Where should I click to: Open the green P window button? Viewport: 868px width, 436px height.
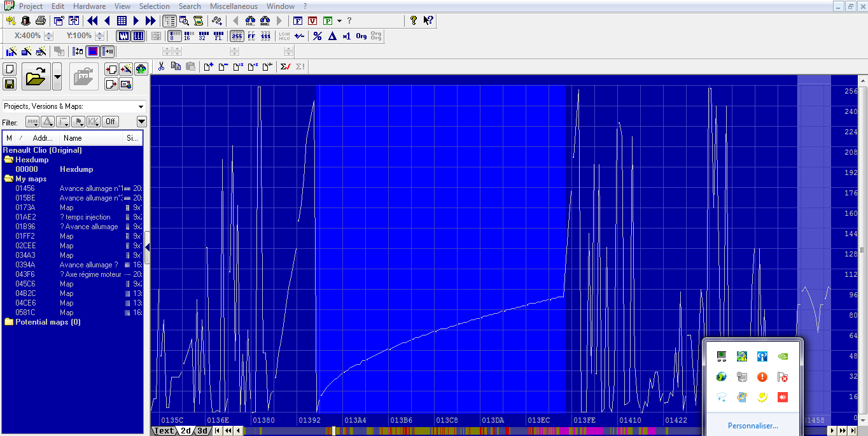[328, 21]
